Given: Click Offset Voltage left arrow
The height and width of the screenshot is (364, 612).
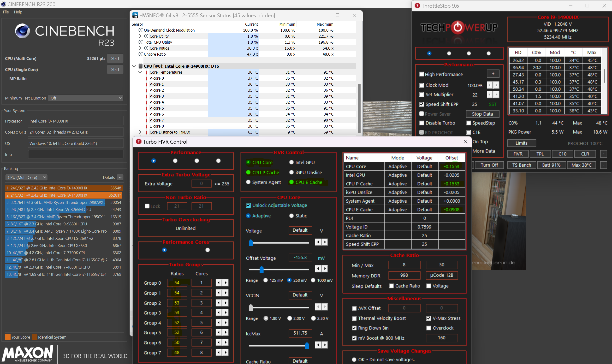Looking at the screenshot, I should [318, 269].
